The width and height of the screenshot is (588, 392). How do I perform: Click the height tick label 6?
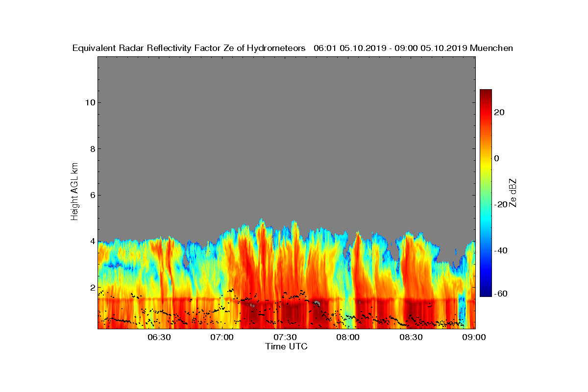click(92, 195)
